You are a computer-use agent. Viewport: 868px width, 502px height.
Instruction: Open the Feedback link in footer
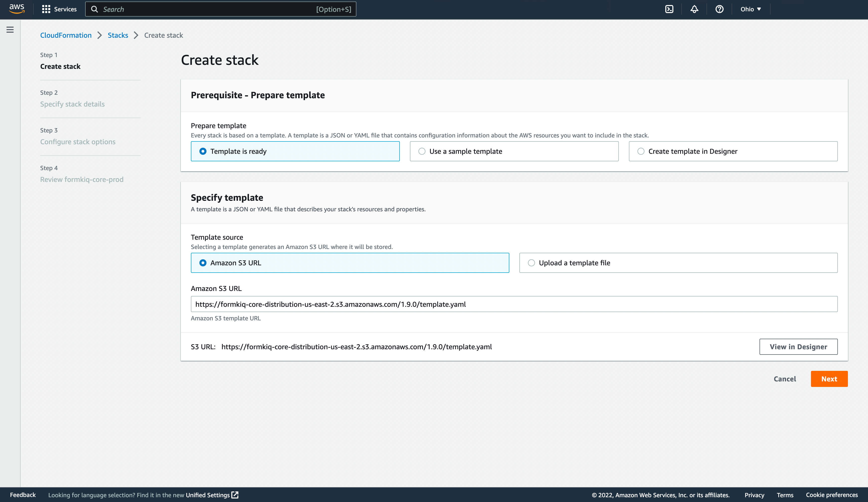point(23,495)
